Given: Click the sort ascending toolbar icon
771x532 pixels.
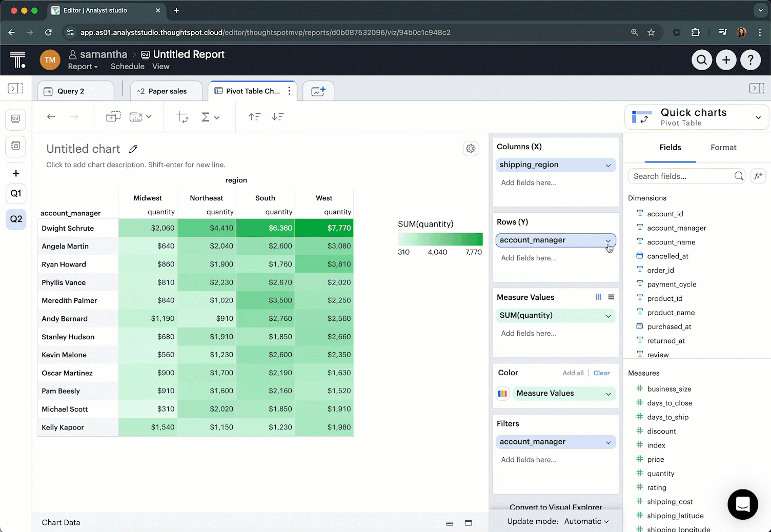Looking at the screenshot, I should [254, 117].
